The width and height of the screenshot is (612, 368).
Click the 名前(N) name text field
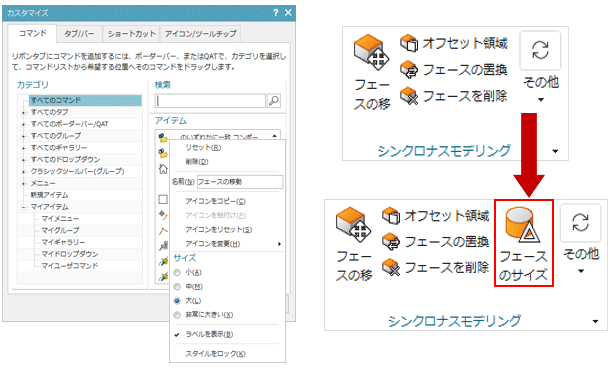[x=240, y=182]
